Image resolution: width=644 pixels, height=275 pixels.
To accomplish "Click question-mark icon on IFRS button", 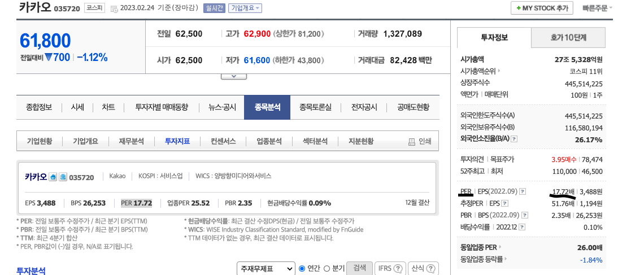I will click(x=398, y=269).
